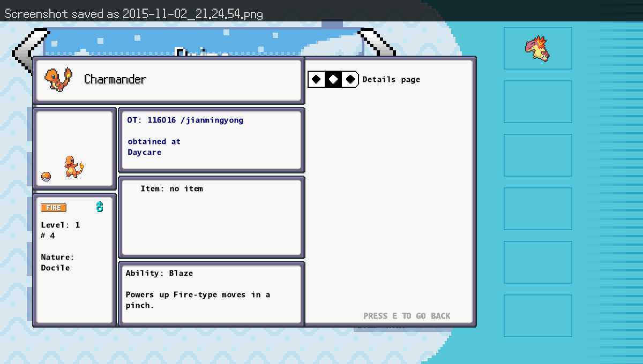
Task: Click the Poké Ball icon beside the sprite
Action: click(x=46, y=177)
